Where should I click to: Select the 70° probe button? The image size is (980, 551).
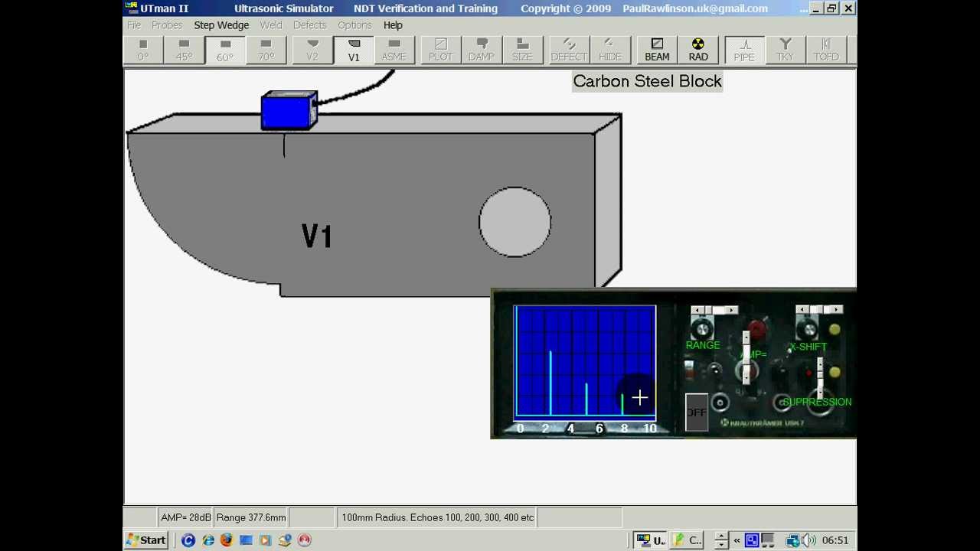(x=266, y=50)
